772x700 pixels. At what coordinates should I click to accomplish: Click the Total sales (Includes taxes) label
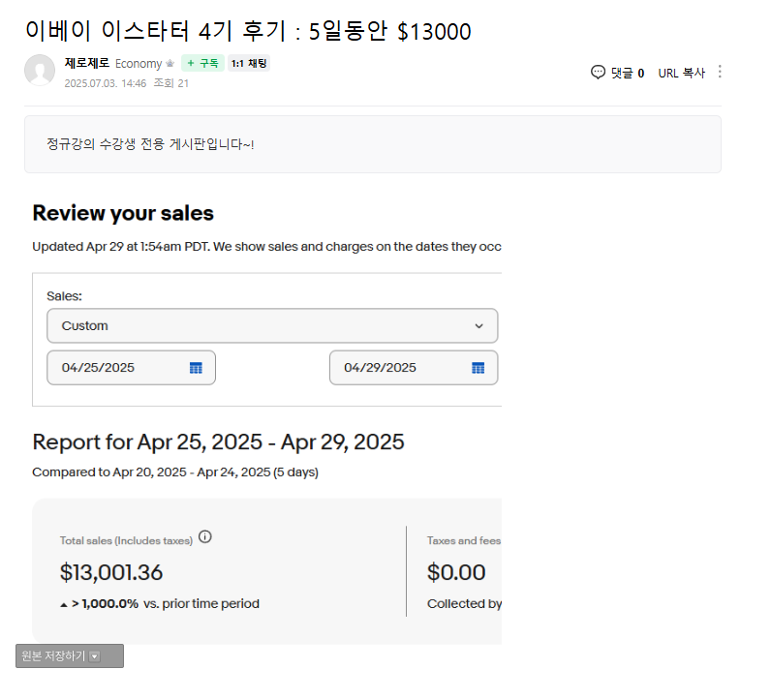point(126,540)
